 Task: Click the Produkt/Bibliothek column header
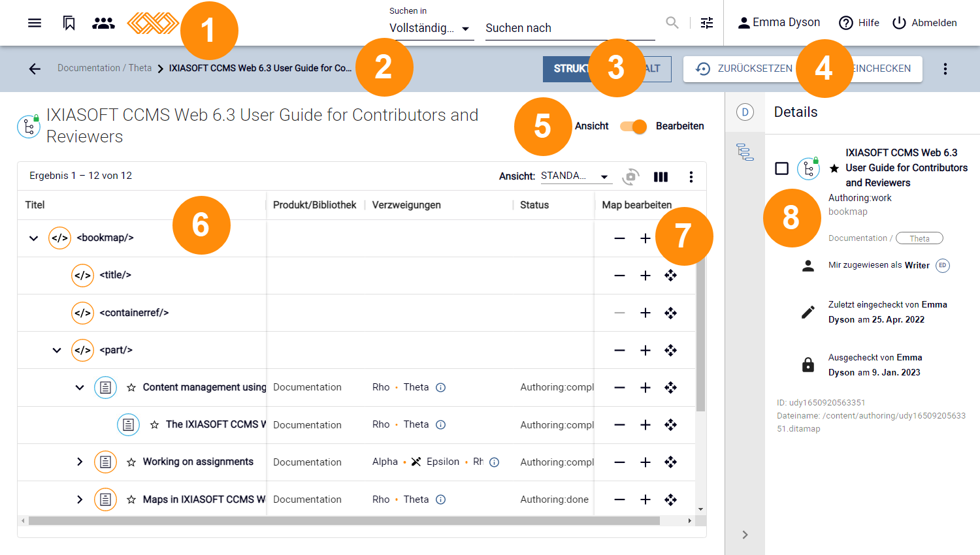314,205
